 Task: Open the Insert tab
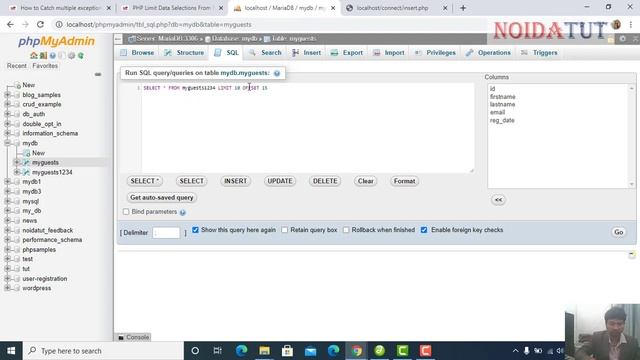307,53
